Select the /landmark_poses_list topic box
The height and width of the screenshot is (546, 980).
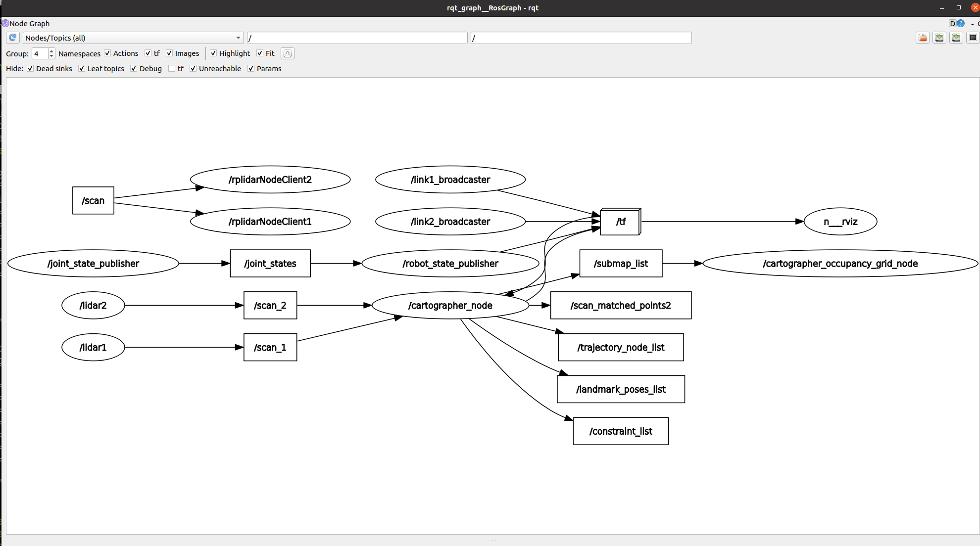click(621, 389)
